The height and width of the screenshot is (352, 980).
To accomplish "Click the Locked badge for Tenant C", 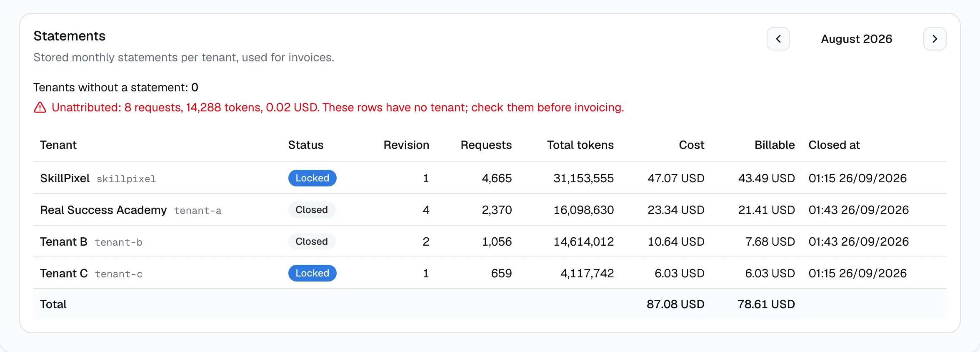I will pyautogui.click(x=312, y=273).
